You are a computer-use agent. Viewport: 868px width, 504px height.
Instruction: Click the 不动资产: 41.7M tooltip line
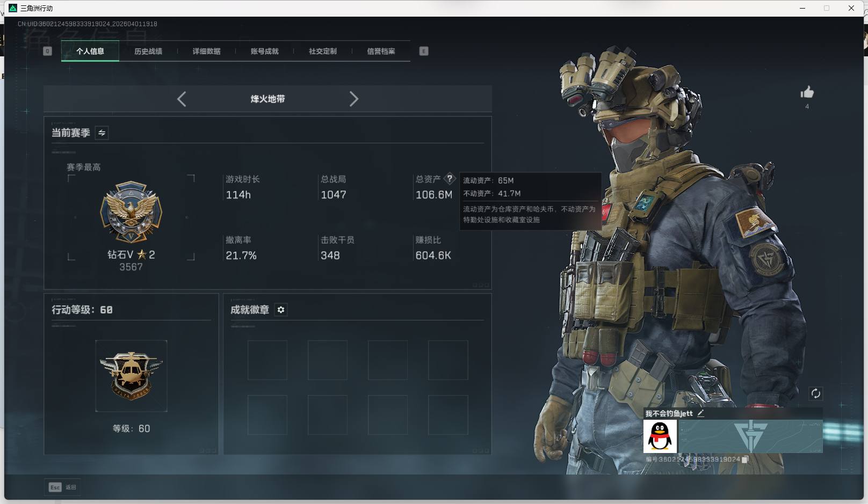tap(492, 193)
